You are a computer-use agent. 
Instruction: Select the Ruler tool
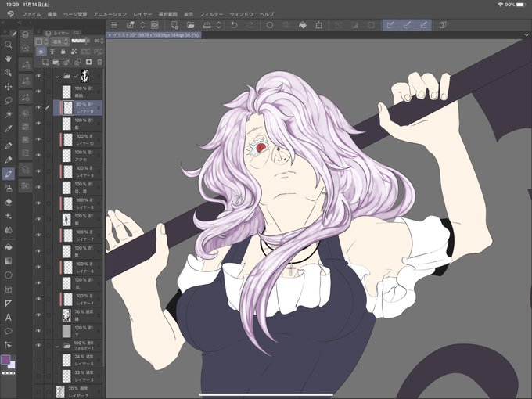pos(8,303)
